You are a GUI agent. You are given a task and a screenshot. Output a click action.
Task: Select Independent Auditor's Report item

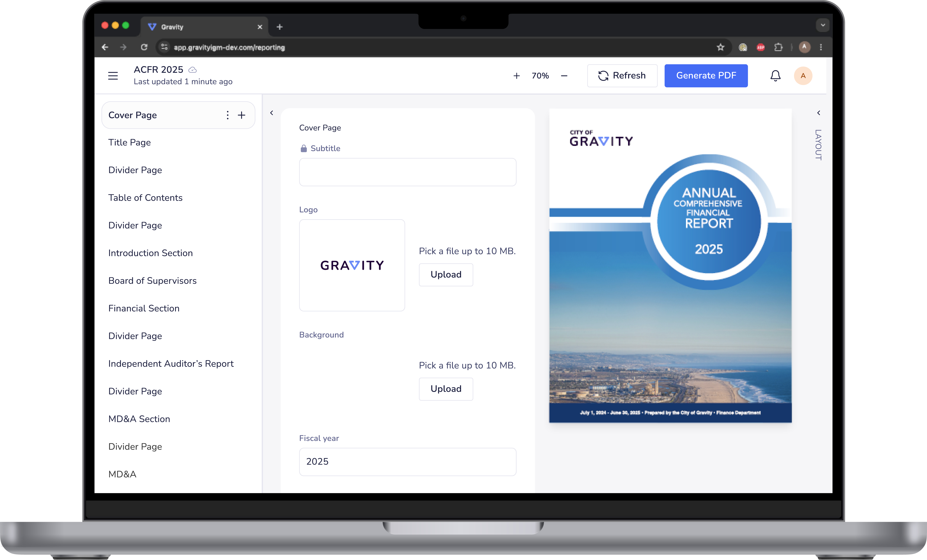pyautogui.click(x=171, y=363)
